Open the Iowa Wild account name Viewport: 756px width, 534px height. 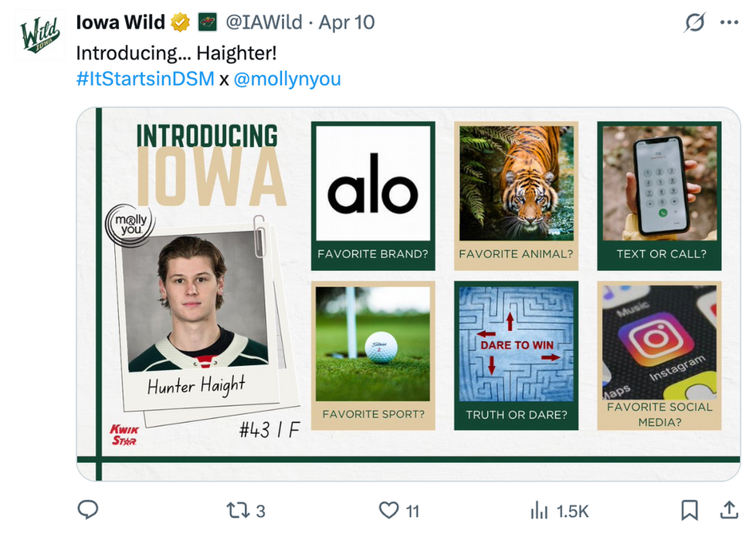coord(120,22)
